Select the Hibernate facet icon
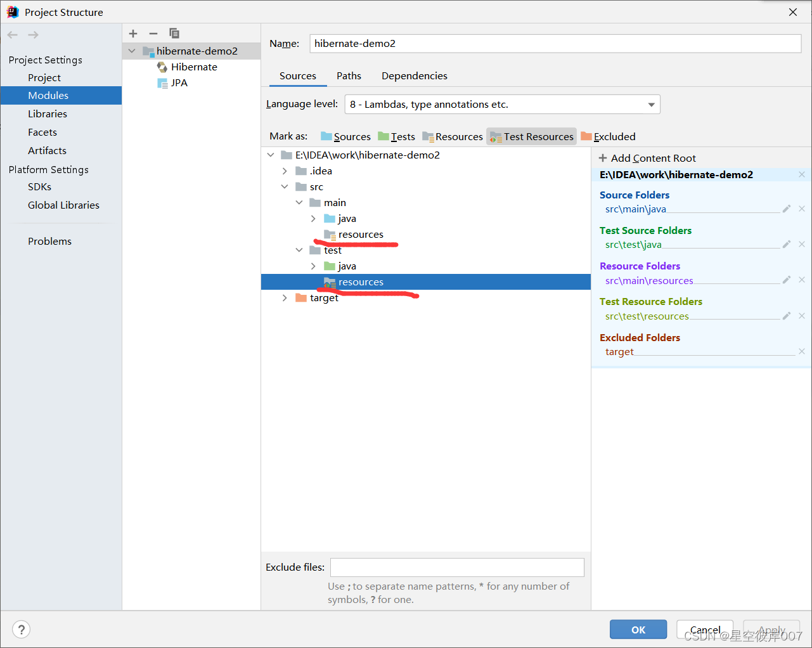The height and width of the screenshot is (648, 812). coord(162,67)
